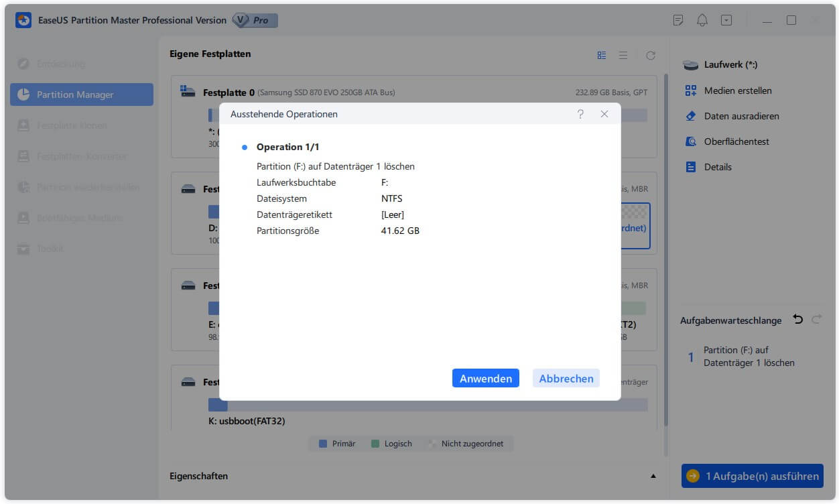839x504 pixels.
Task: Click '1 Aufgabe(n) ausführen' button
Action: click(x=753, y=476)
